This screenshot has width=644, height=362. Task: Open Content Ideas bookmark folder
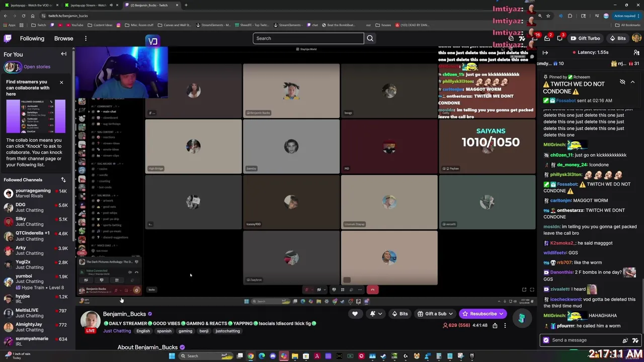click(100, 25)
